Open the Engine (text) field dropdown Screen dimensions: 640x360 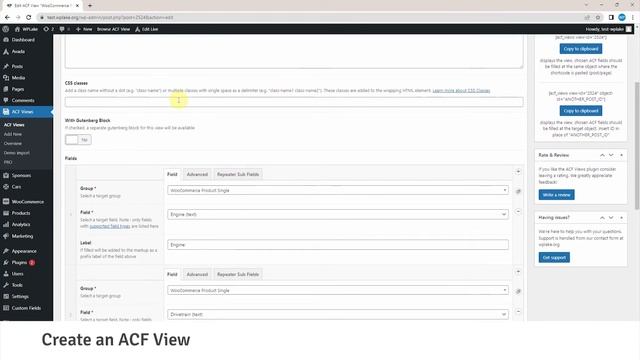338,214
